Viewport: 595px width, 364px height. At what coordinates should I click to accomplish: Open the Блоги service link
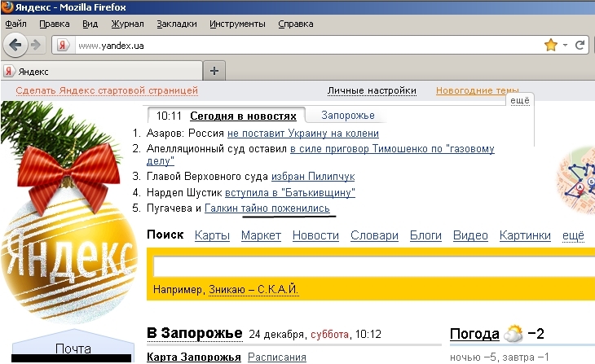coord(425,235)
